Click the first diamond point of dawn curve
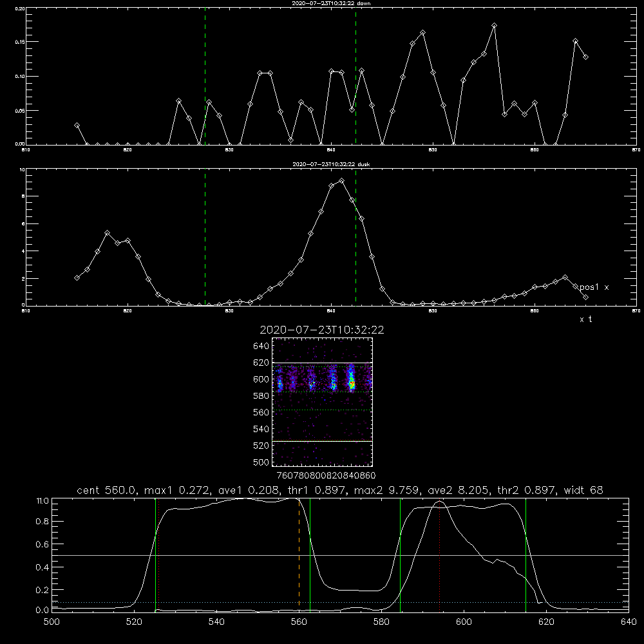This screenshot has width=644, height=644. 77,126
